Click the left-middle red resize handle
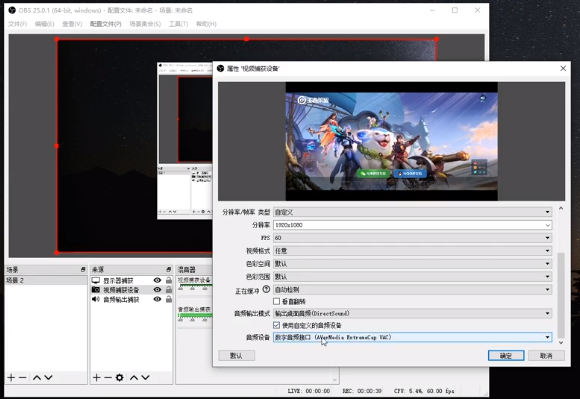This screenshot has width=580, height=399. tap(57, 146)
